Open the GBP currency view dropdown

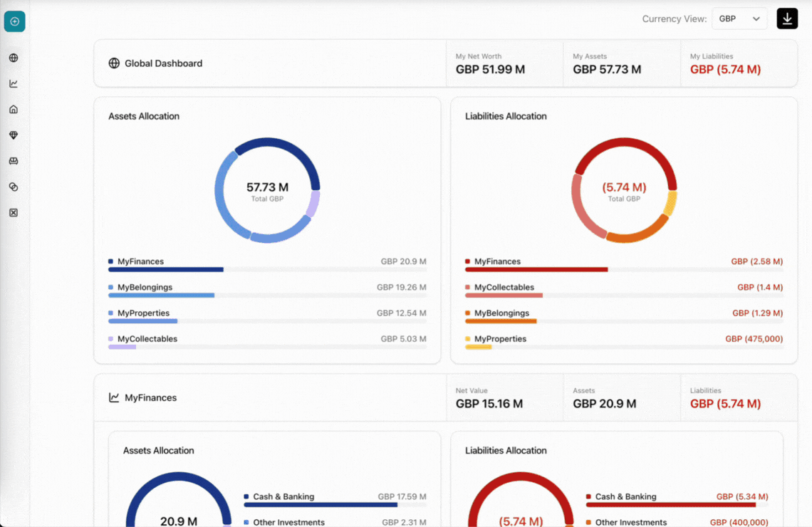pyautogui.click(x=739, y=19)
